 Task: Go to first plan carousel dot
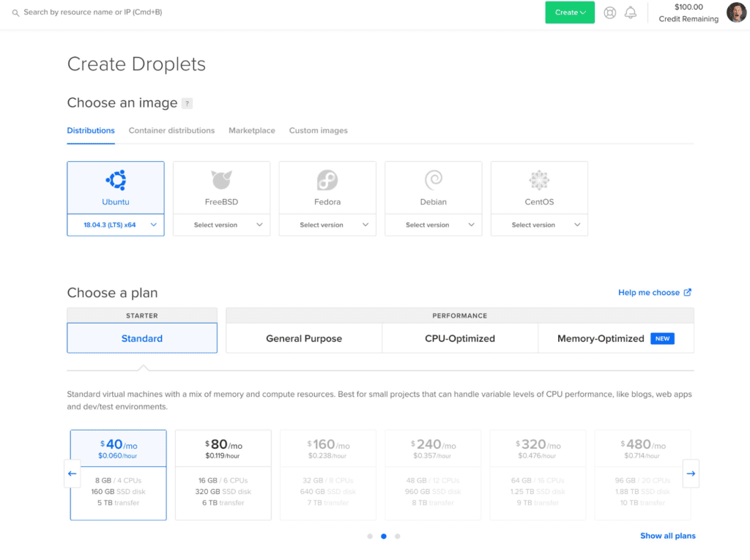[370, 536]
